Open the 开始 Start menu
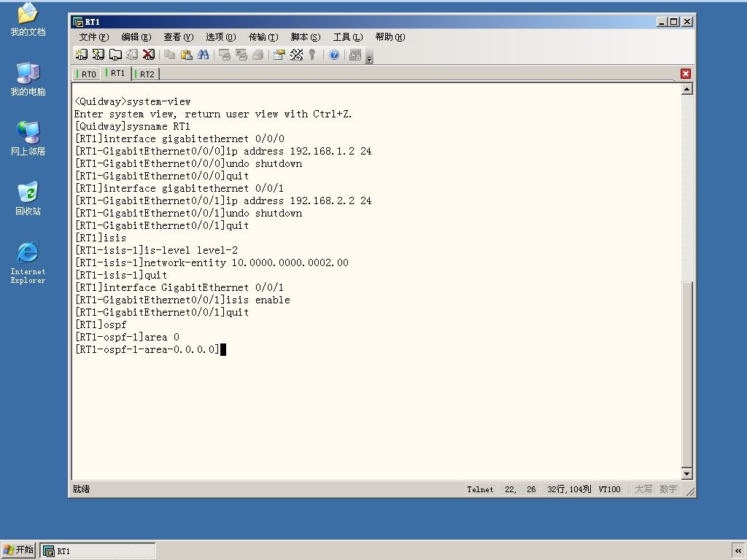The height and width of the screenshot is (560, 747). coord(18,551)
